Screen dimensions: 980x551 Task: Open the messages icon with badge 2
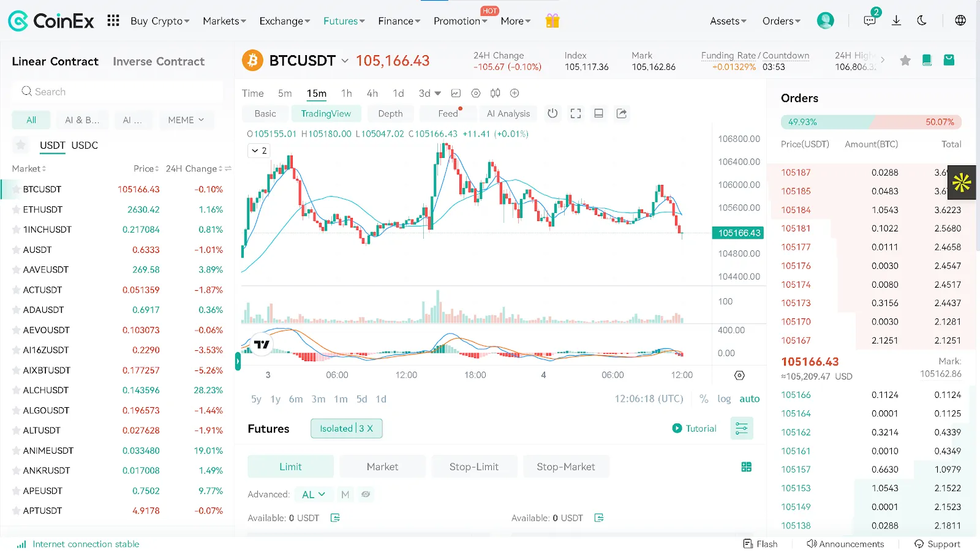pyautogui.click(x=870, y=20)
